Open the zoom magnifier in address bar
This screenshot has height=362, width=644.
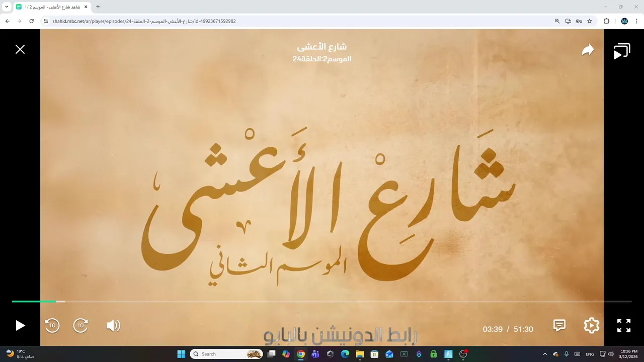pyautogui.click(x=557, y=21)
